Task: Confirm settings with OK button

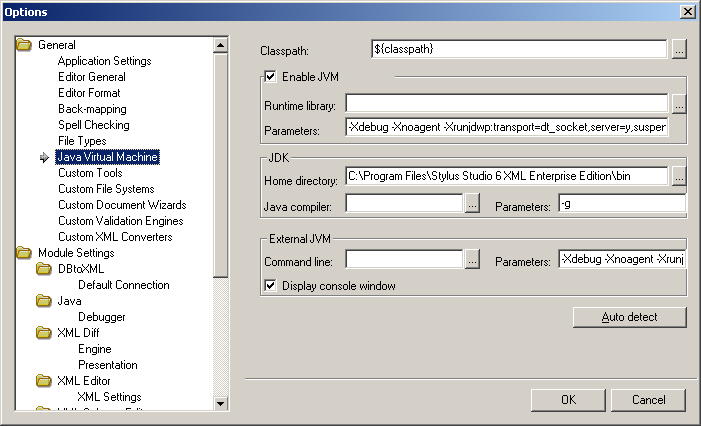Action: coord(568,400)
